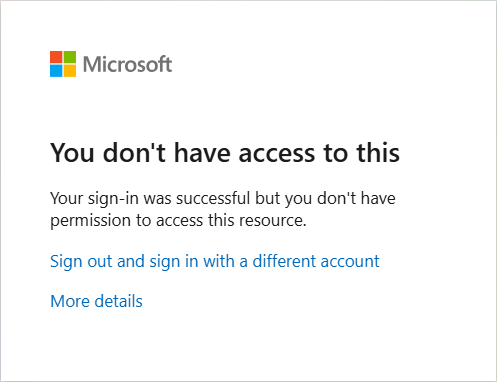Click the word 'You' starting the heading
The image size is (497, 382).
tap(72, 153)
